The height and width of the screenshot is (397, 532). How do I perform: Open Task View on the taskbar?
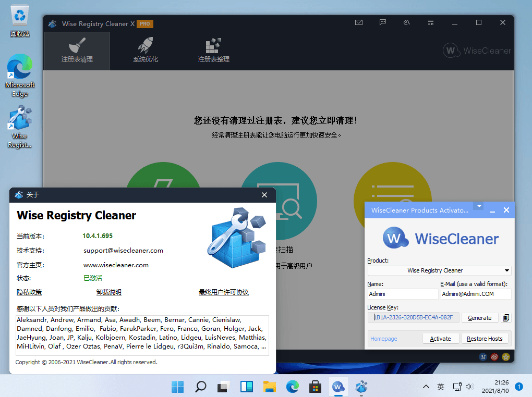(x=224, y=387)
